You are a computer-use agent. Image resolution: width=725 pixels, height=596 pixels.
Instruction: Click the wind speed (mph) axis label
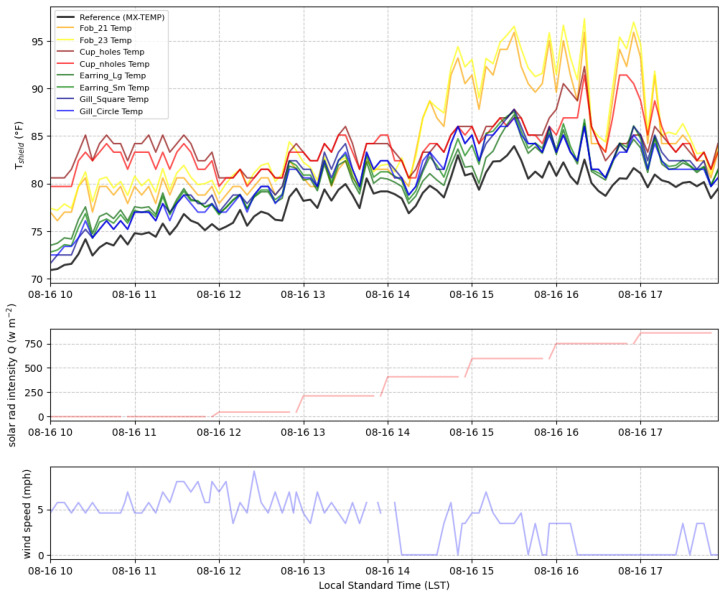(26, 514)
